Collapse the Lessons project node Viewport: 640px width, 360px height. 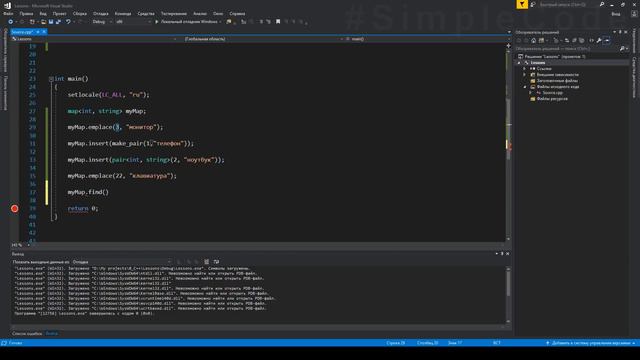coord(519,63)
